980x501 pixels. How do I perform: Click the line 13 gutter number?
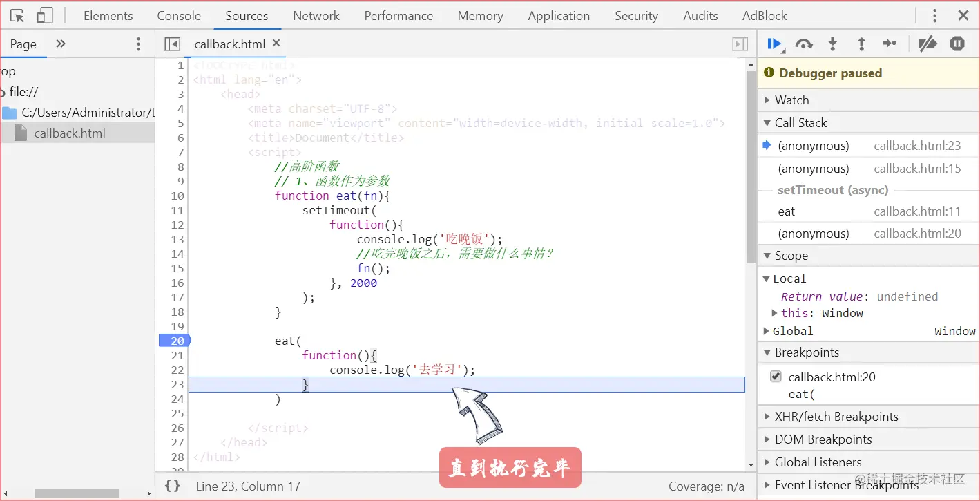[x=177, y=239]
